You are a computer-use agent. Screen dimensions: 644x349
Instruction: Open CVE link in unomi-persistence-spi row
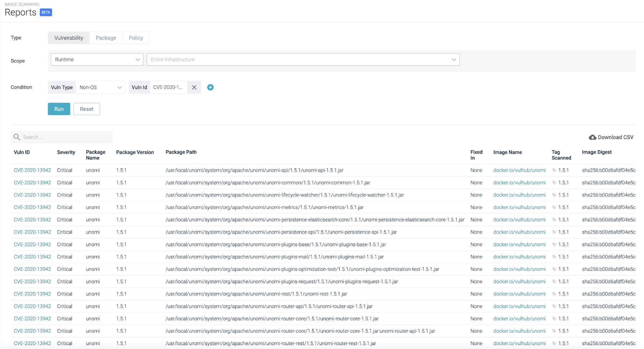click(32, 232)
